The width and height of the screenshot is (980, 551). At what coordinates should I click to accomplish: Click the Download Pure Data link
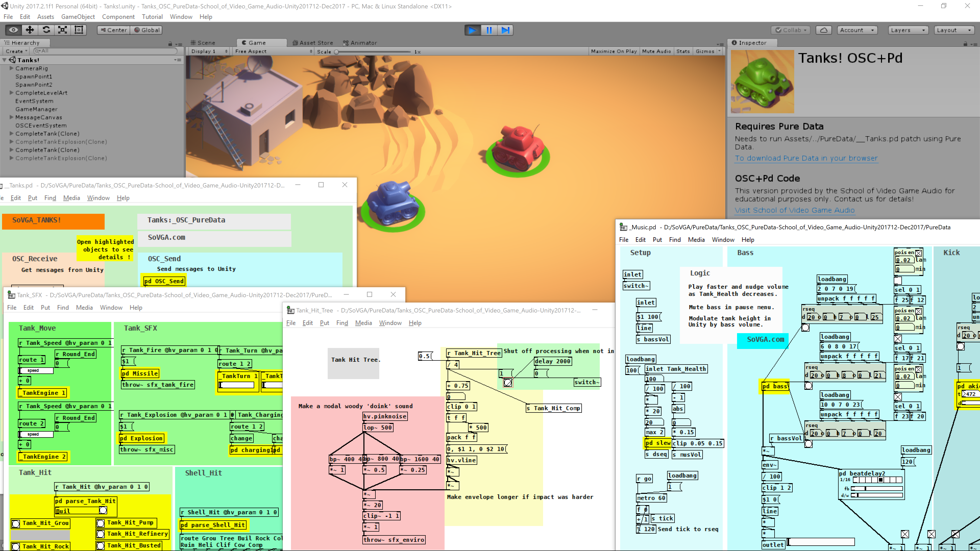806,158
